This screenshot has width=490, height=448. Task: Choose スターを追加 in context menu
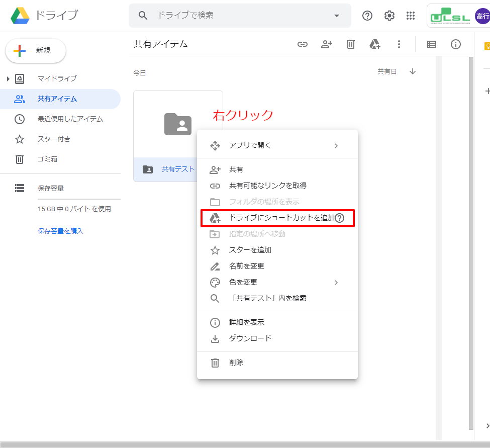[x=277, y=250]
